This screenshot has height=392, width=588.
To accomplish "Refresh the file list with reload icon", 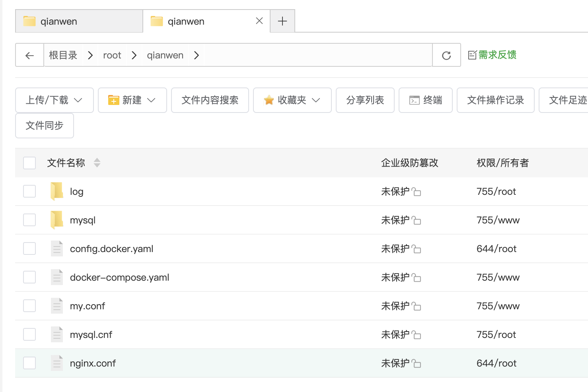I will tap(446, 55).
